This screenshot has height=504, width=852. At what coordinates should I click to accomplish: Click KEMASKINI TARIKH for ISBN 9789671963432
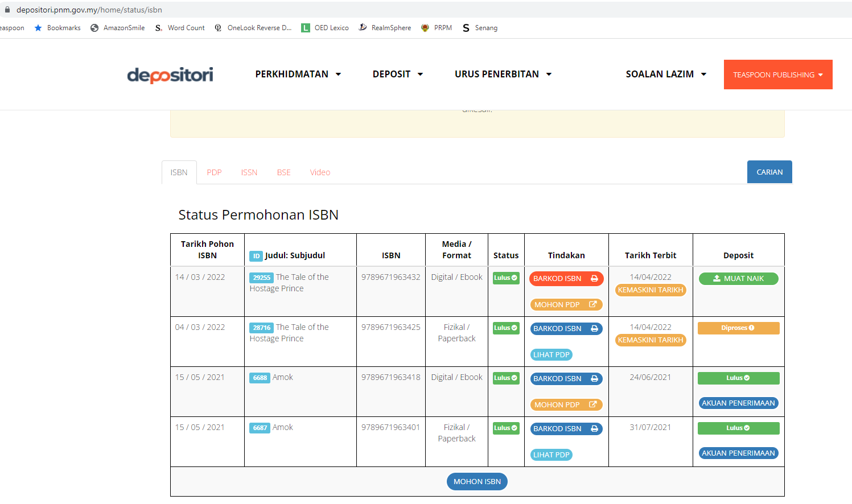tap(651, 290)
